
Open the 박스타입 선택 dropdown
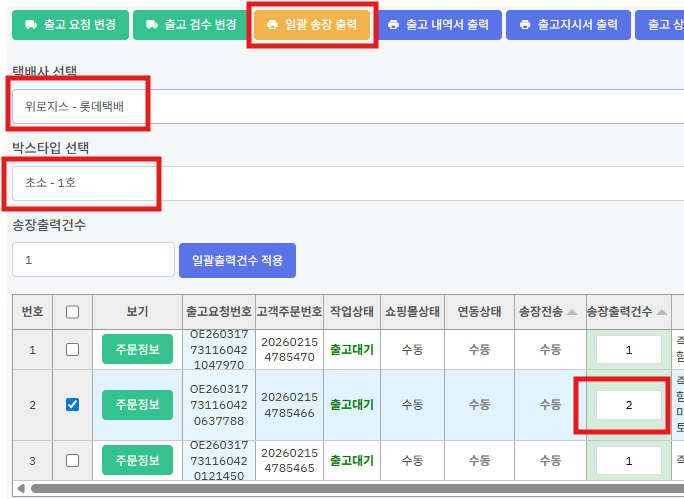point(340,182)
